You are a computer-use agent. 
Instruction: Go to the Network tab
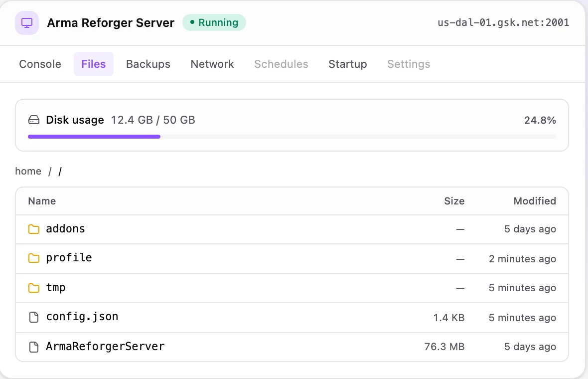pyautogui.click(x=212, y=64)
